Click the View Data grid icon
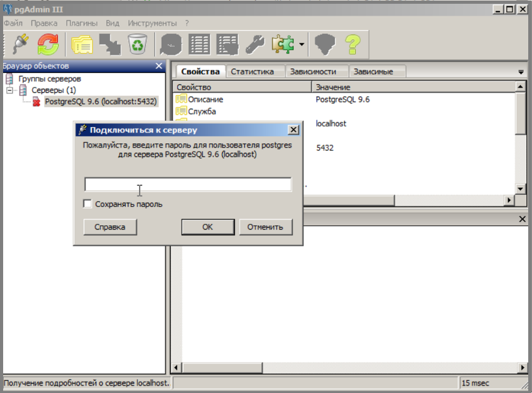The height and width of the screenshot is (393, 532). pyautogui.click(x=199, y=45)
